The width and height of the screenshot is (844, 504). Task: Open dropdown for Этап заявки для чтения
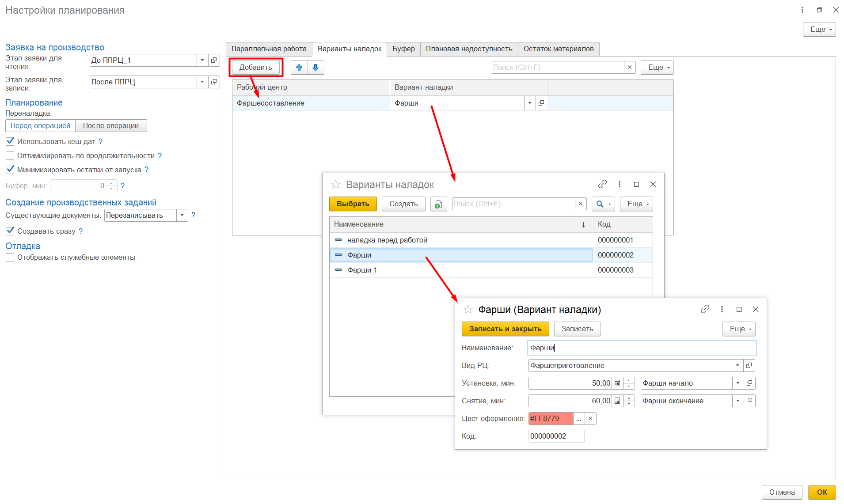(202, 61)
